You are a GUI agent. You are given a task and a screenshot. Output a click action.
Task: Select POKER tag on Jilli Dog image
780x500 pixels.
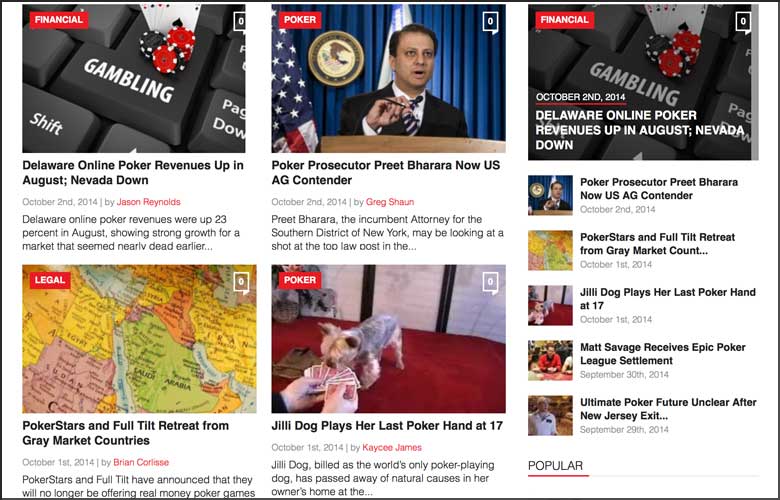[x=300, y=280]
